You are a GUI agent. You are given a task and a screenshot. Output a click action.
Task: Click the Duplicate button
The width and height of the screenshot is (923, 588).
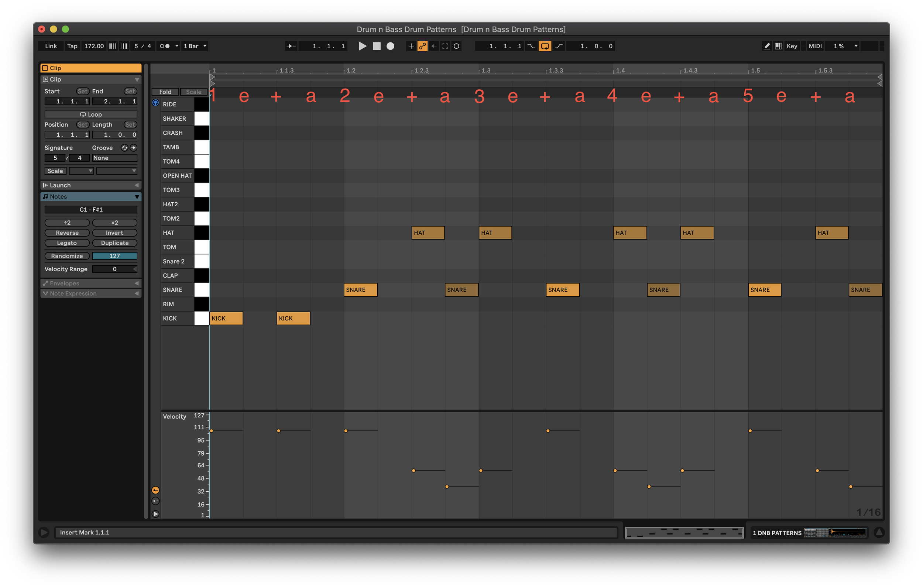coord(114,243)
